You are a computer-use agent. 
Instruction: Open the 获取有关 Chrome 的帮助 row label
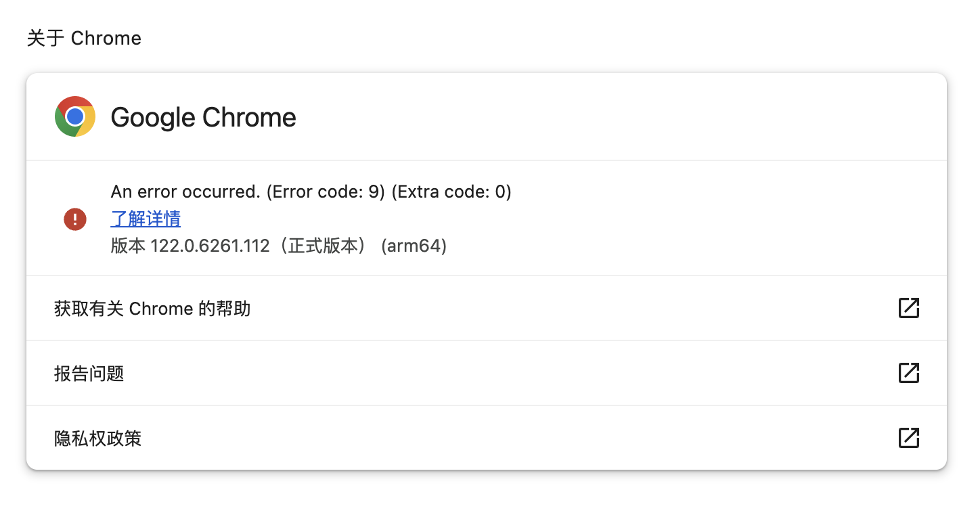coord(152,309)
